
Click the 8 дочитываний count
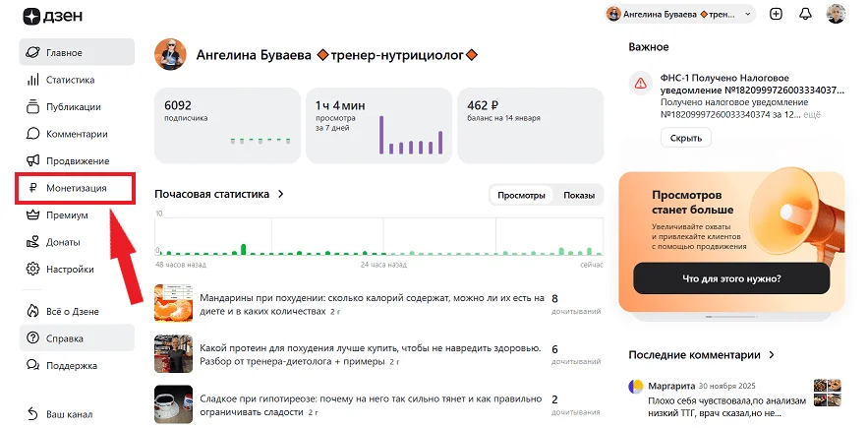tap(576, 304)
